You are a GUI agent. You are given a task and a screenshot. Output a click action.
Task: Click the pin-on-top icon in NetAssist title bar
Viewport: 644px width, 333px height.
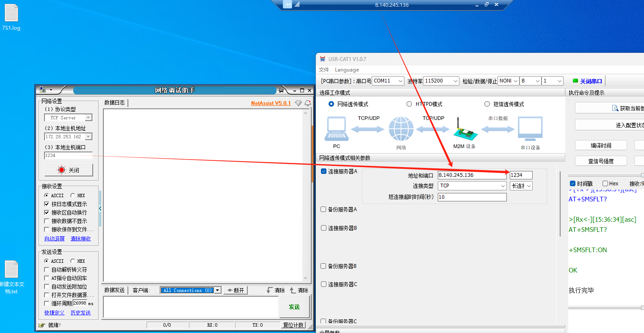pos(281,90)
